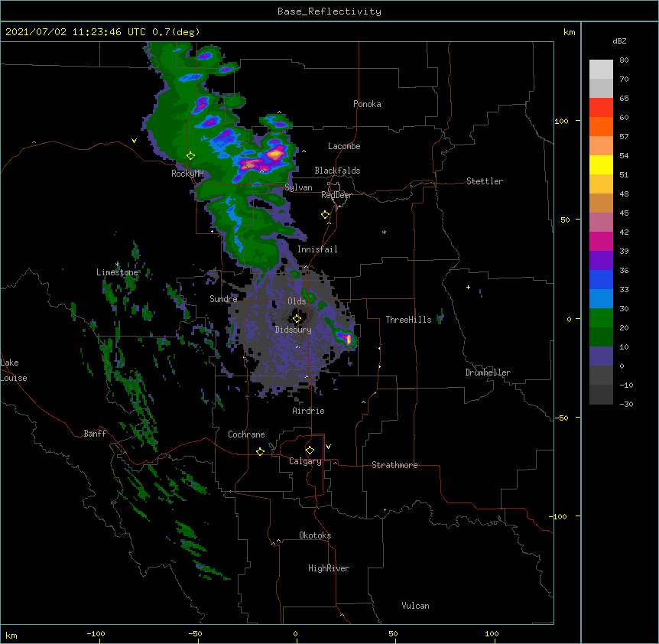
Task: Click the Sylvan label
Action: pos(298,187)
